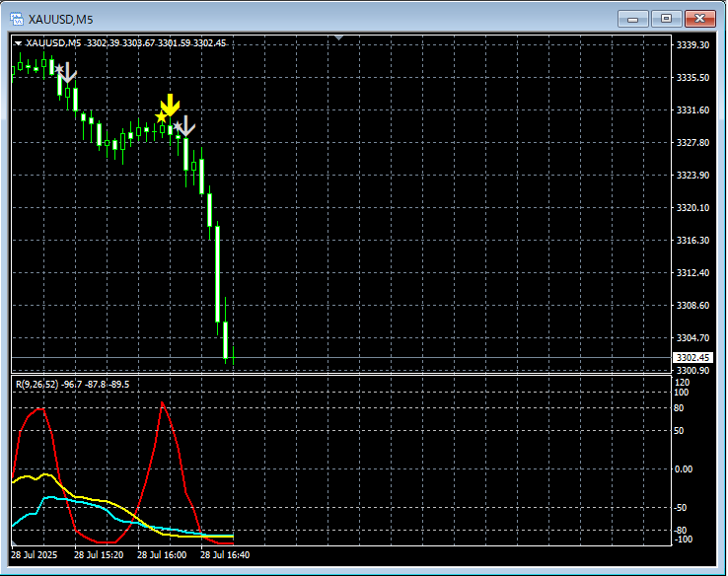The height and width of the screenshot is (576, 728).
Task: Click the first gray down arrow near 3335.50
Action: click(68, 73)
